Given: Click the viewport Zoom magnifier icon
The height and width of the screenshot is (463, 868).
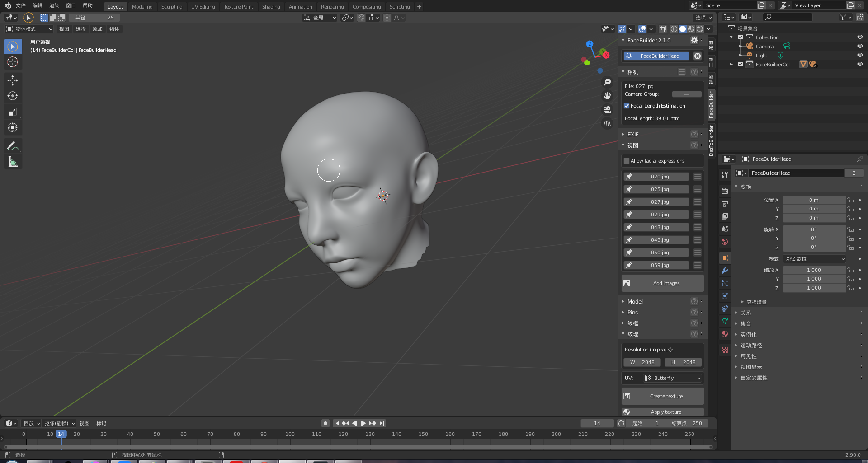Looking at the screenshot, I should [x=607, y=82].
